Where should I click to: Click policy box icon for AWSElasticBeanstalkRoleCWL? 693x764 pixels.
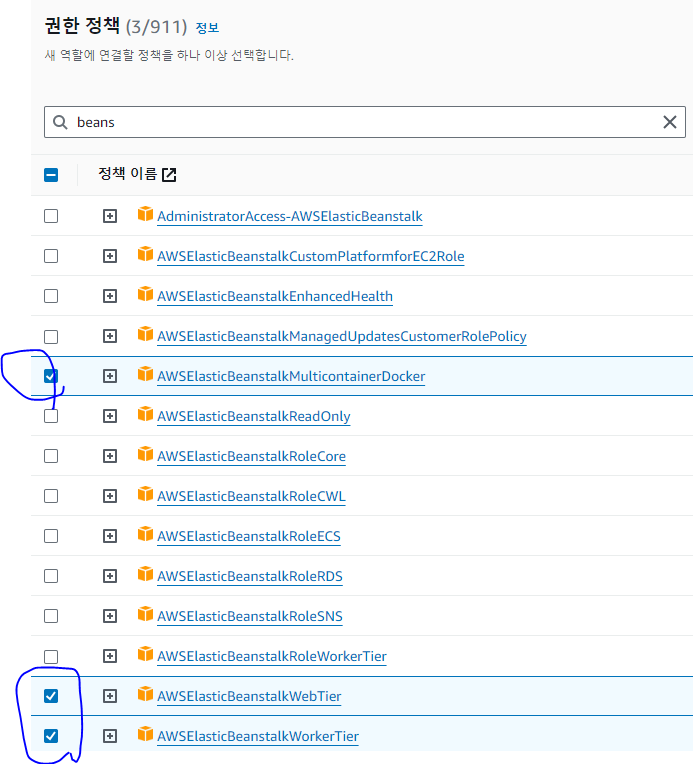[145, 494]
